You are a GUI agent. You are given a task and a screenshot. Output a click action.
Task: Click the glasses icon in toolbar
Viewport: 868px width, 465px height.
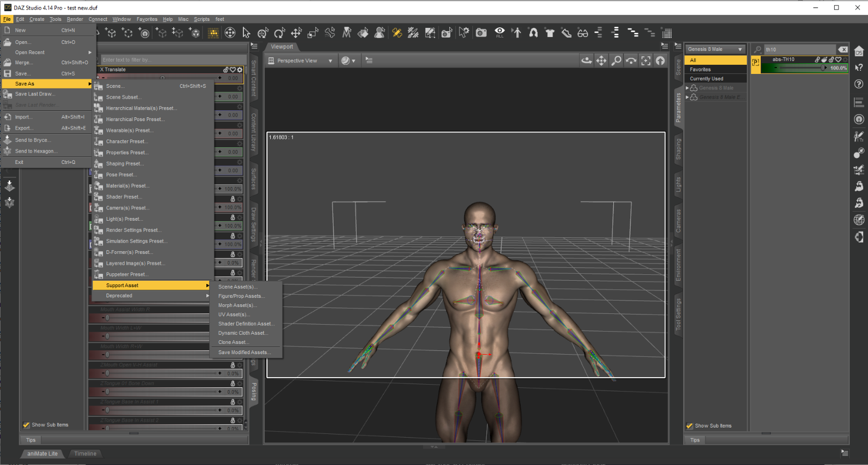(x=583, y=33)
